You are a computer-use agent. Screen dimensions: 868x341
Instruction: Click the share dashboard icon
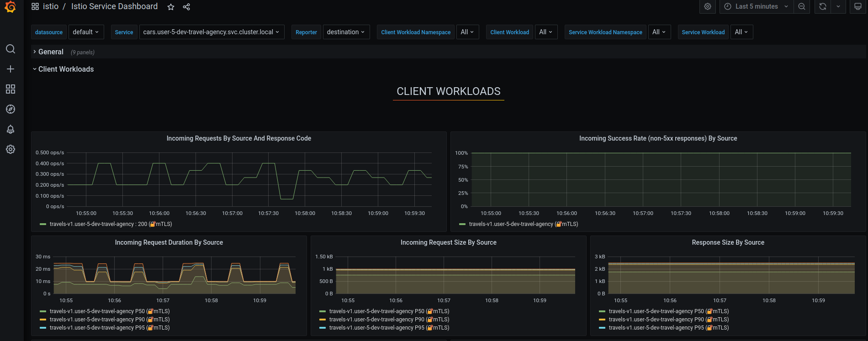(x=186, y=7)
